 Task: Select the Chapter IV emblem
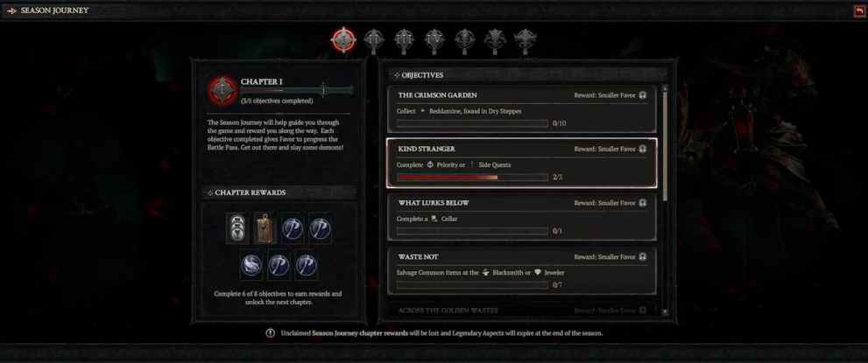click(434, 41)
